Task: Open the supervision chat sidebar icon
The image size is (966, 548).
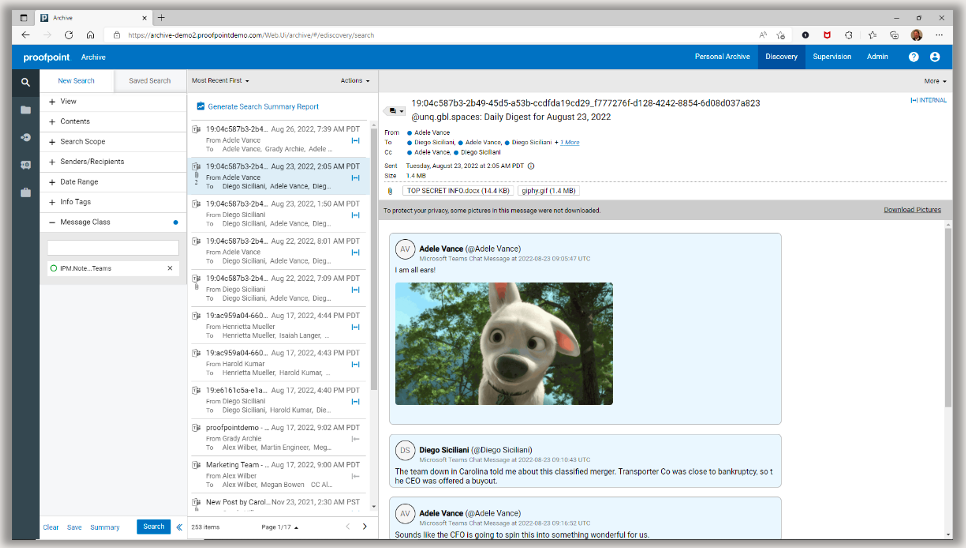Action: tap(25, 165)
